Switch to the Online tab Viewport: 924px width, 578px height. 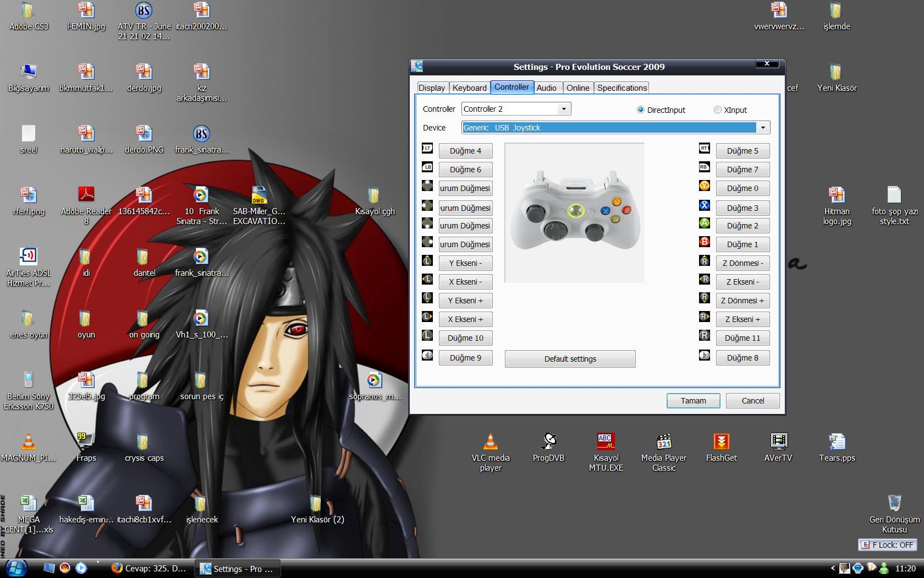click(578, 88)
